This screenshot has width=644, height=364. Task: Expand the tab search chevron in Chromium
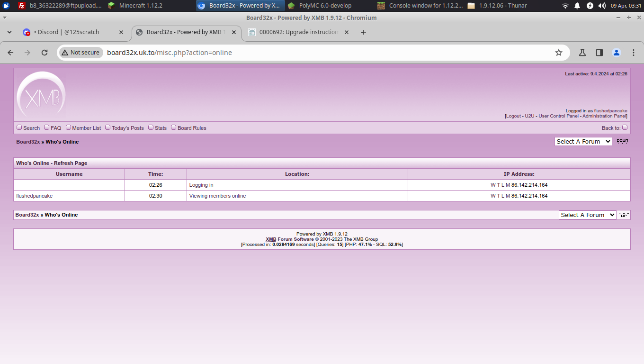9,32
